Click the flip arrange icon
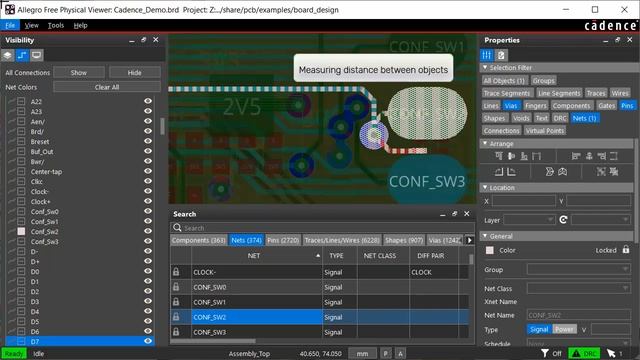 click(x=549, y=172)
